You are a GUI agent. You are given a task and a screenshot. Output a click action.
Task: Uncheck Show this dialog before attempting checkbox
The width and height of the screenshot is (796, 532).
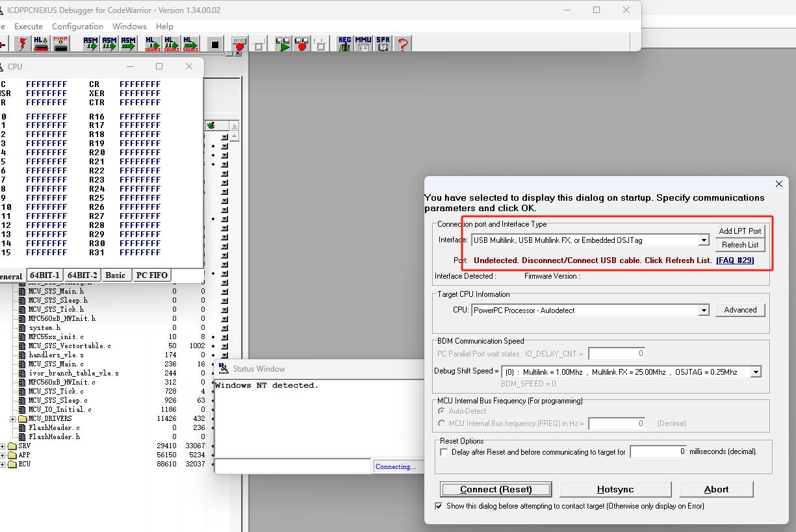(439, 505)
